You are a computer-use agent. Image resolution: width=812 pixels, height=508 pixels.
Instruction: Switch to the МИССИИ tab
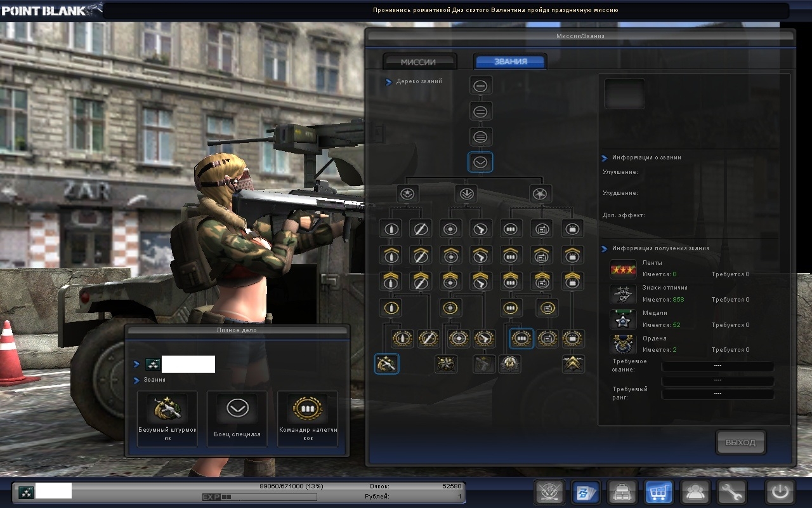click(419, 62)
